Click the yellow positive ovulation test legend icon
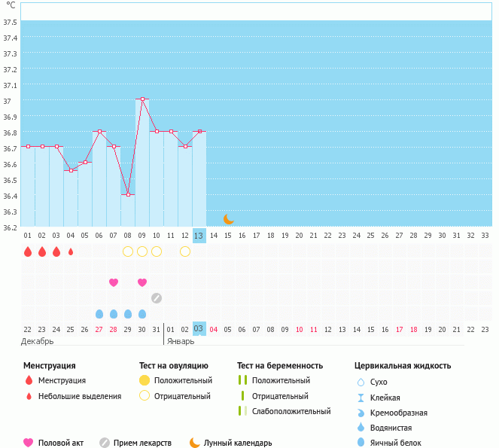 (145, 381)
